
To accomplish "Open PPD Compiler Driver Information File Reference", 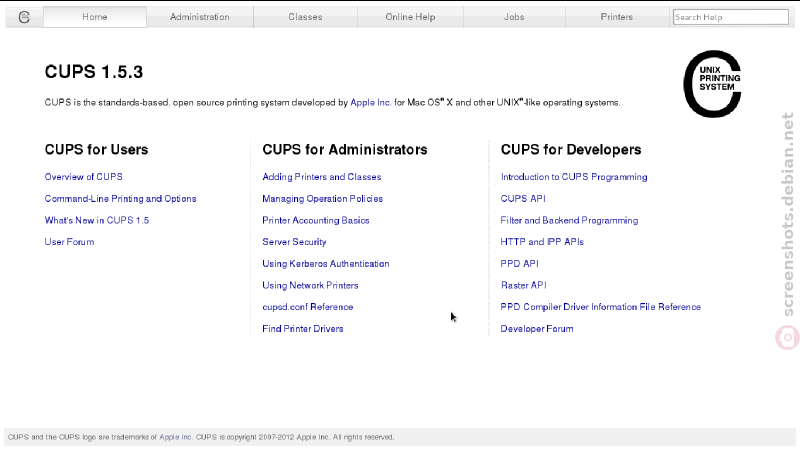I will tap(601, 307).
